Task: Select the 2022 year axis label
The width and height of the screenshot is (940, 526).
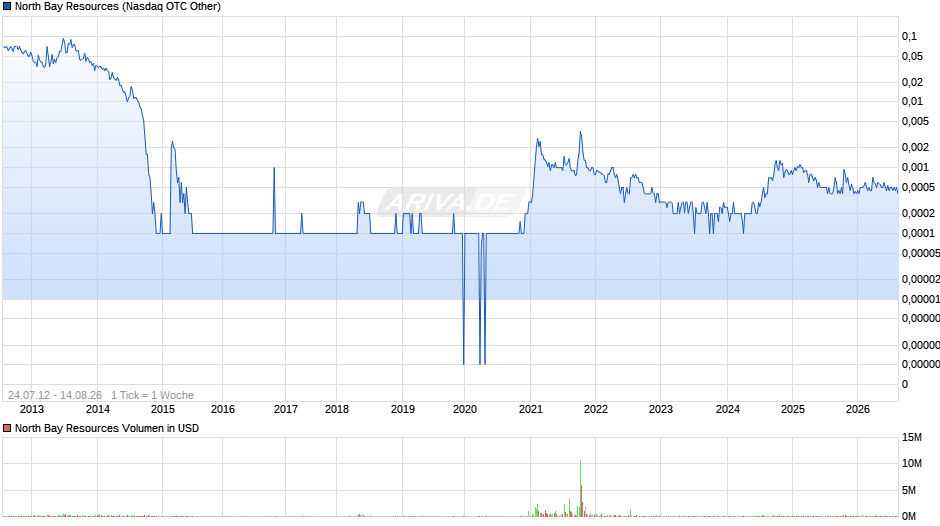Action: 595,409
